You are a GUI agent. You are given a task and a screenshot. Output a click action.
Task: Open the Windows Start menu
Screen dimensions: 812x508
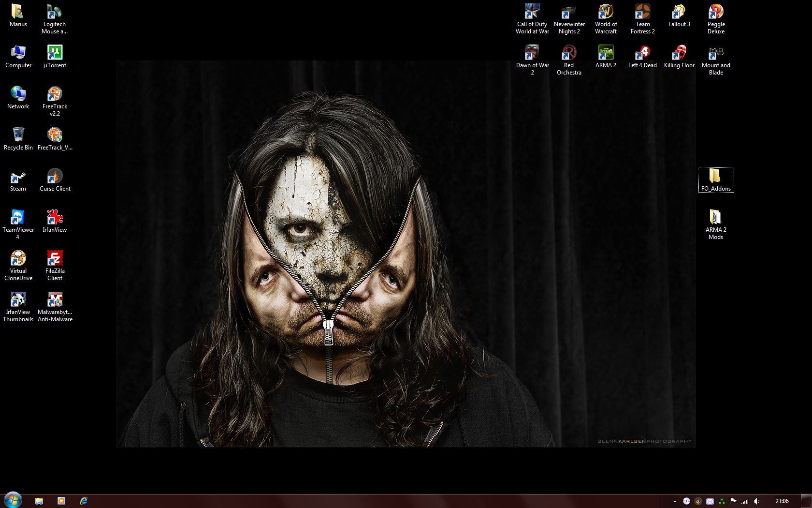pyautogui.click(x=13, y=500)
